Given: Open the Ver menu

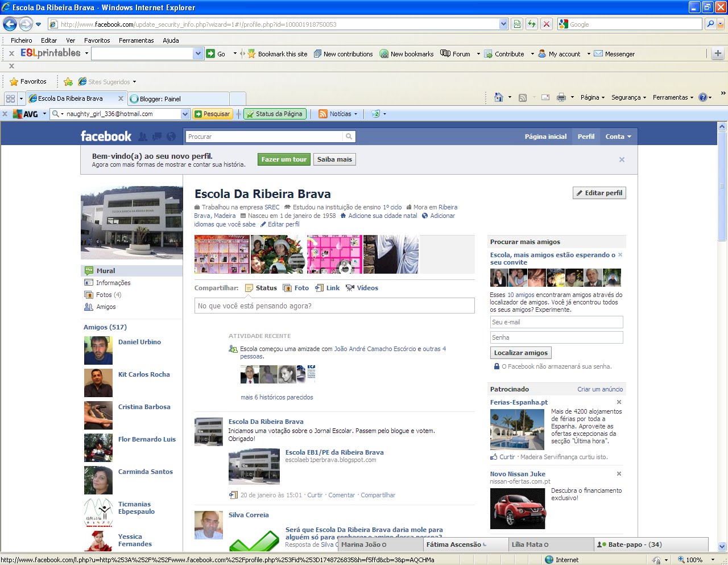Looking at the screenshot, I should pyautogui.click(x=71, y=40).
